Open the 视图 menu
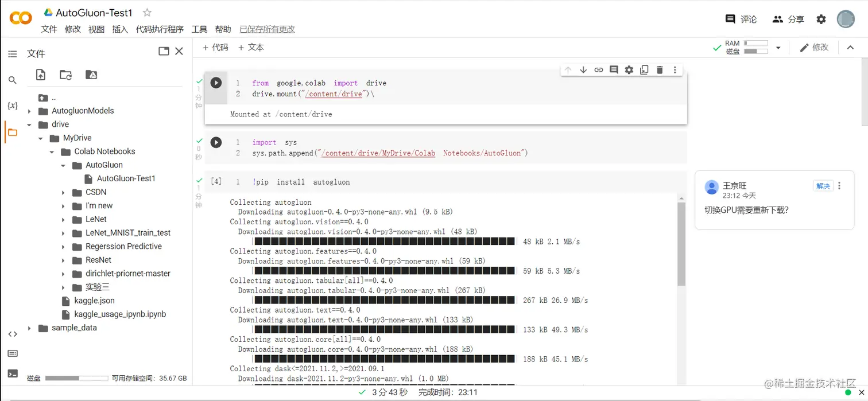Screen dimensions: 868x401 pos(96,29)
